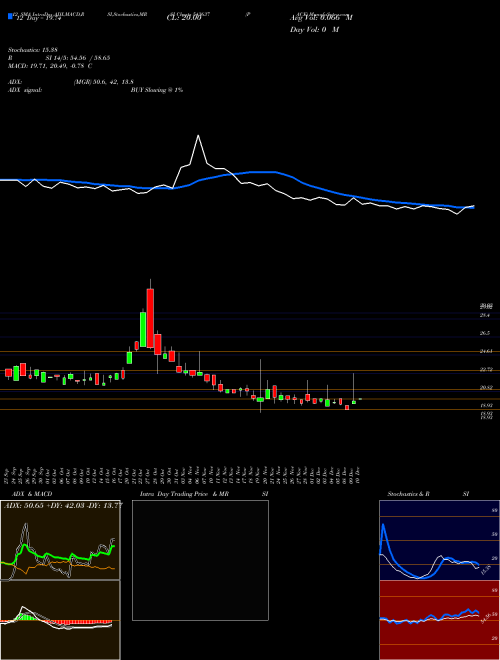Click the '12 Day = 19.74' SMA label
Image resolution: width=500 pixels, height=660 pixels.
[x=37, y=18]
